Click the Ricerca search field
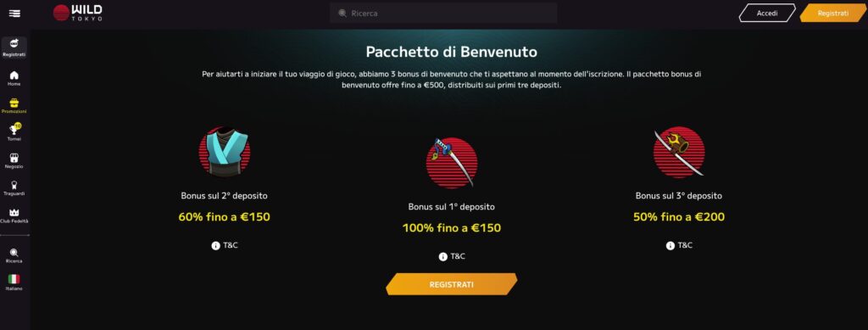 [x=443, y=13]
